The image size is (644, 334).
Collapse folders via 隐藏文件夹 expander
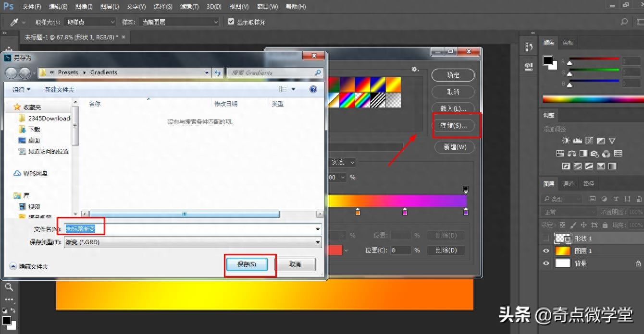[13, 266]
